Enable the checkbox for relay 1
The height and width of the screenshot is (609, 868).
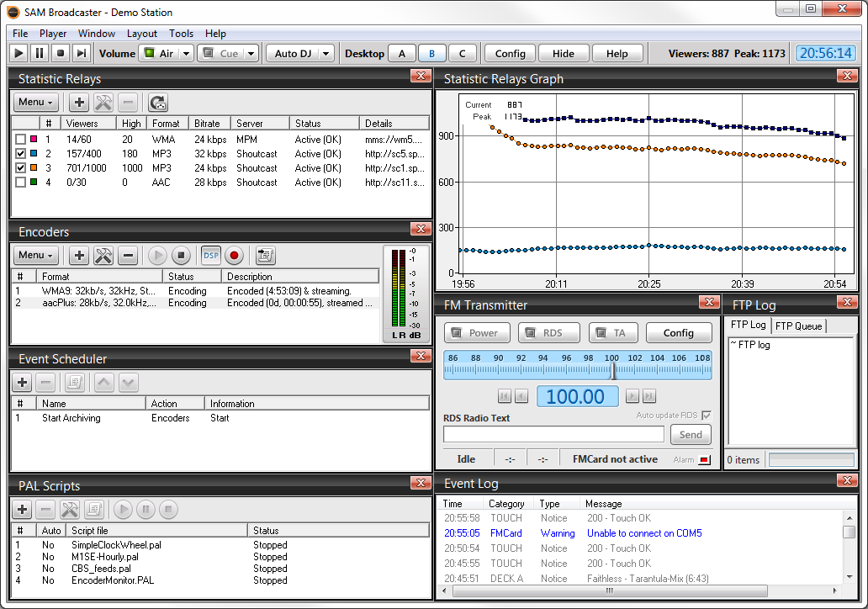tap(21, 140)
